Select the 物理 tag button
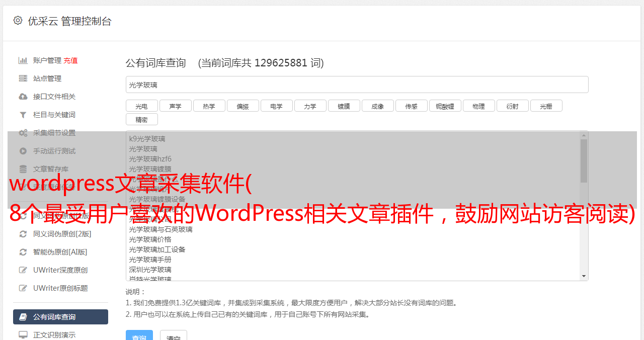 click(x=478, y=106)
